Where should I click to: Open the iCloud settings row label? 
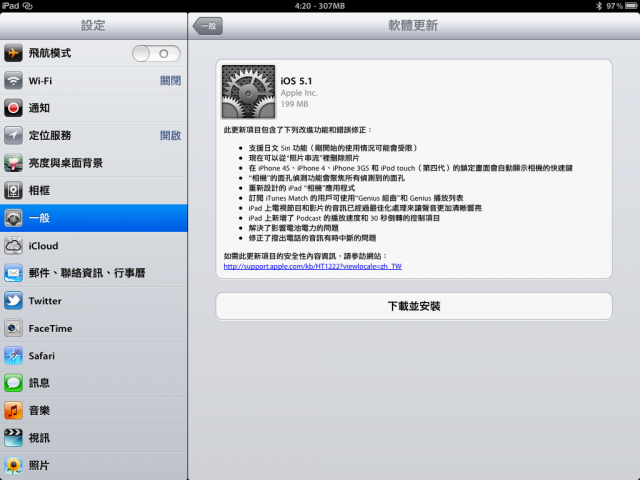[x=43, y=246]
